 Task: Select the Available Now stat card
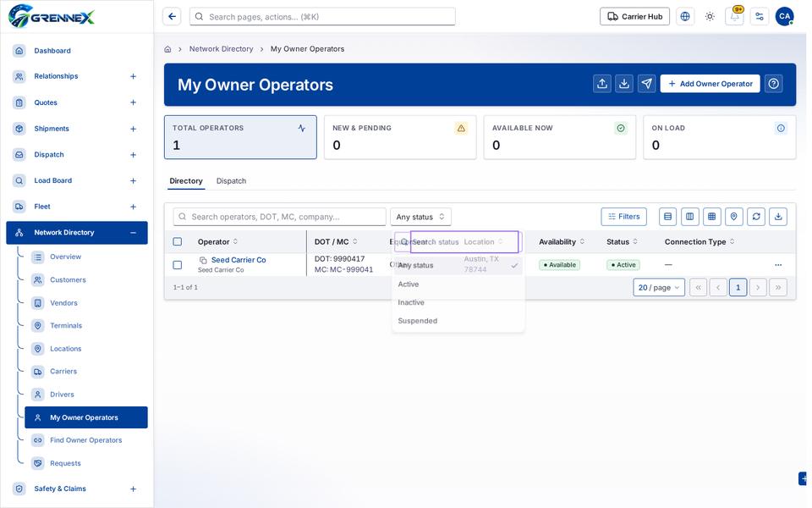pyautogui.click(x=559, y=137)
